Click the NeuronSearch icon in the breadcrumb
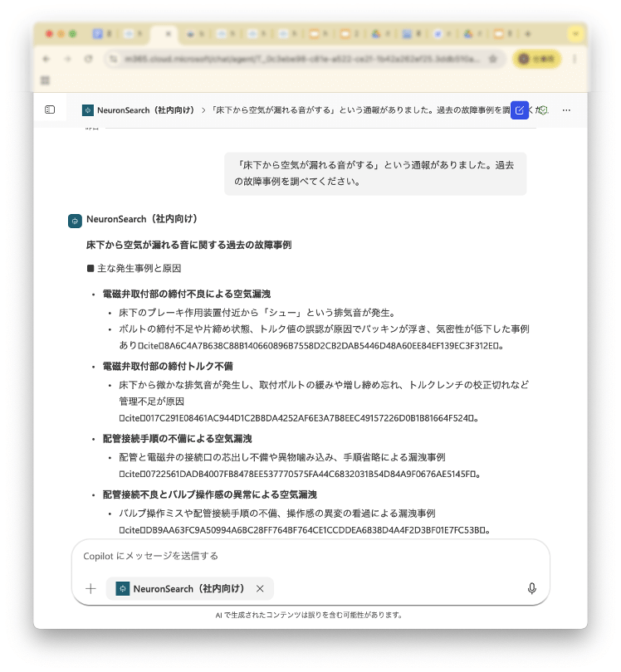 [x=88, y=110]
